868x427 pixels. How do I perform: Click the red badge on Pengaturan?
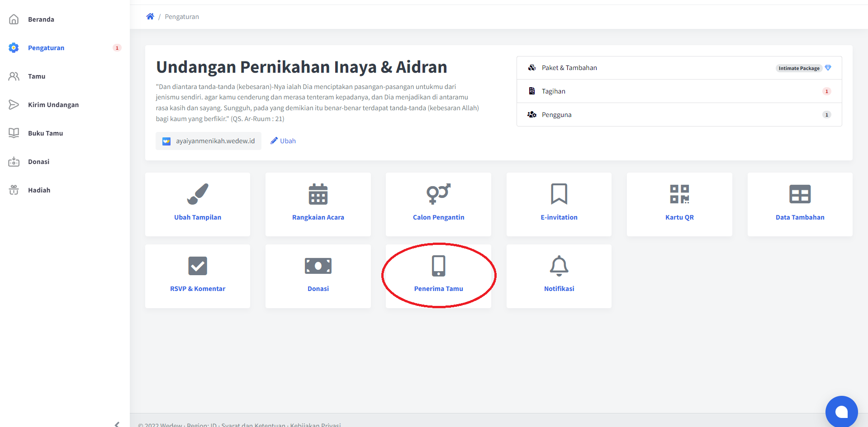point(117,48)
